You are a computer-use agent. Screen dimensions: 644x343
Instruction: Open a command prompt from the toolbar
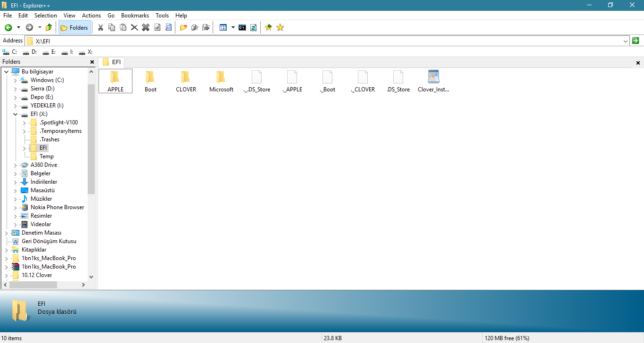(242, 27)
